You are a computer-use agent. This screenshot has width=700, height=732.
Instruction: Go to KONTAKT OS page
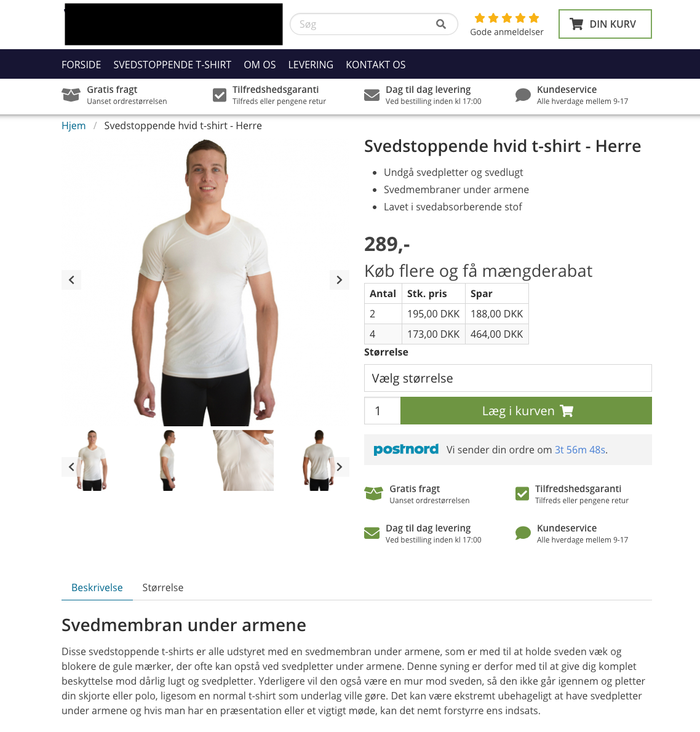375,65
